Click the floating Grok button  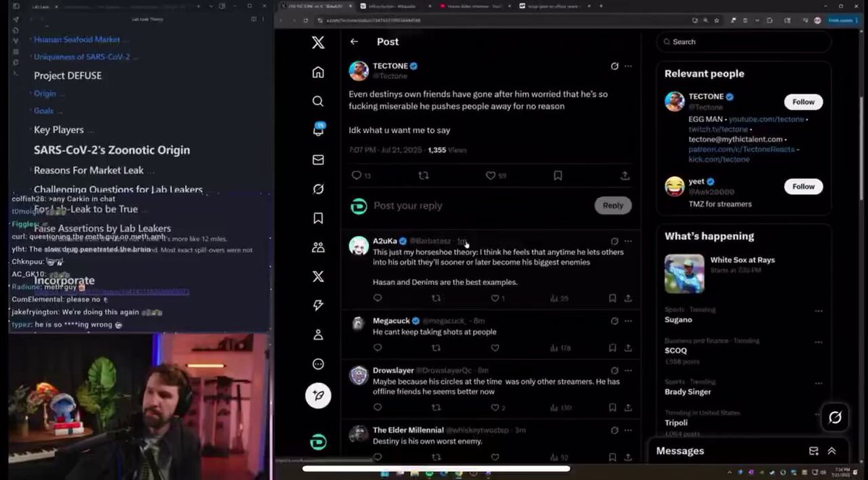[835, 417]
